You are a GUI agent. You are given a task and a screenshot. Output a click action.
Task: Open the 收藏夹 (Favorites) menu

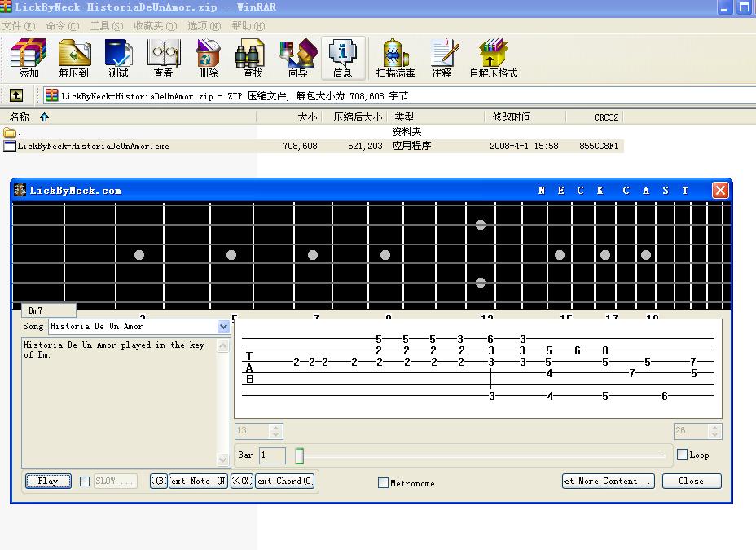[x=156, y=25]
